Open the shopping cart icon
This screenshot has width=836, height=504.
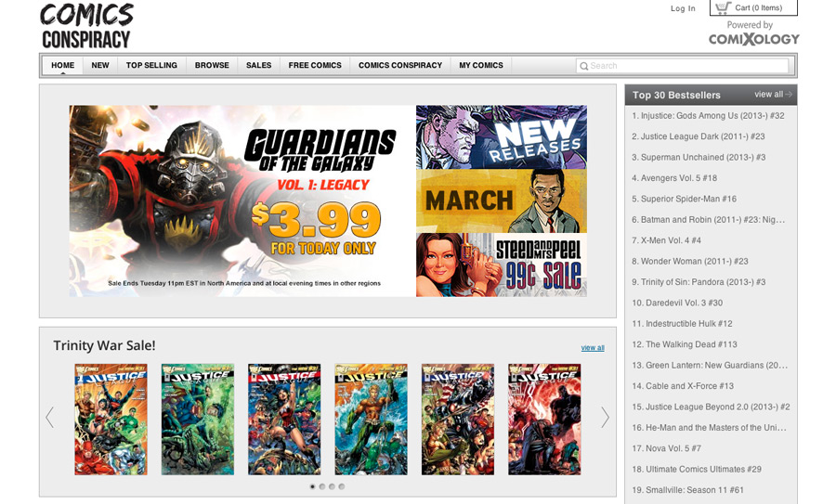point(723,7)
